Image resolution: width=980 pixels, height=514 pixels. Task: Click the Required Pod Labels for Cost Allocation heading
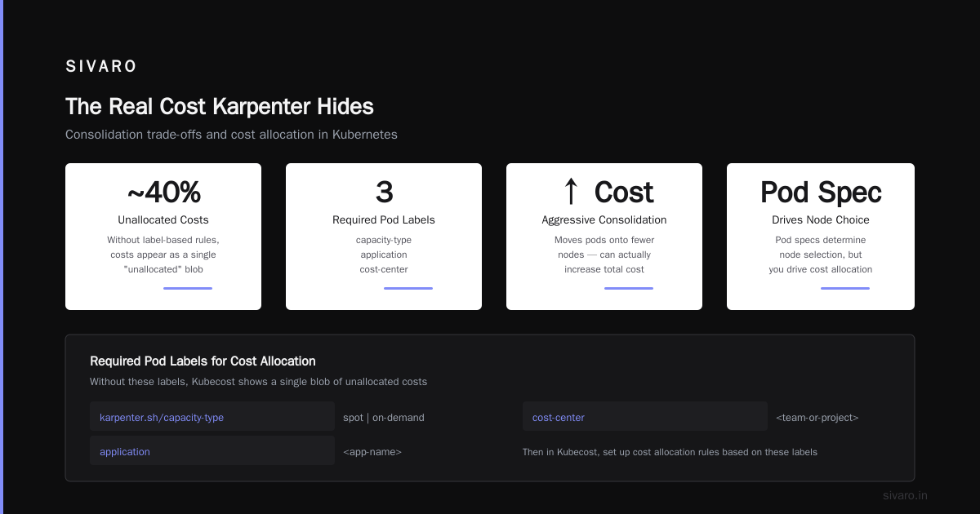click(203, 361)
